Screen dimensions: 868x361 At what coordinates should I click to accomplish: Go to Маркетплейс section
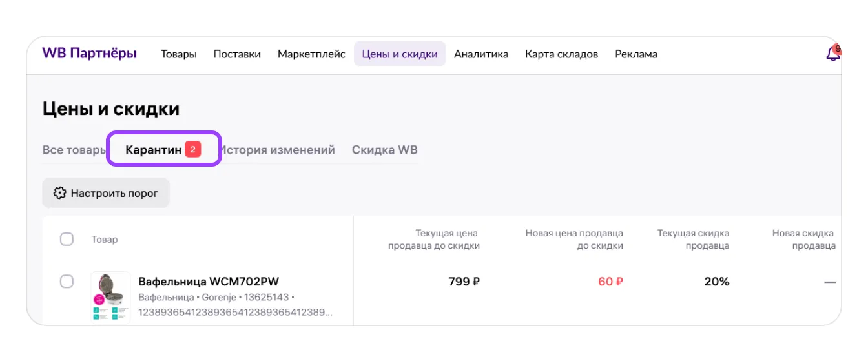pos(311,54)
